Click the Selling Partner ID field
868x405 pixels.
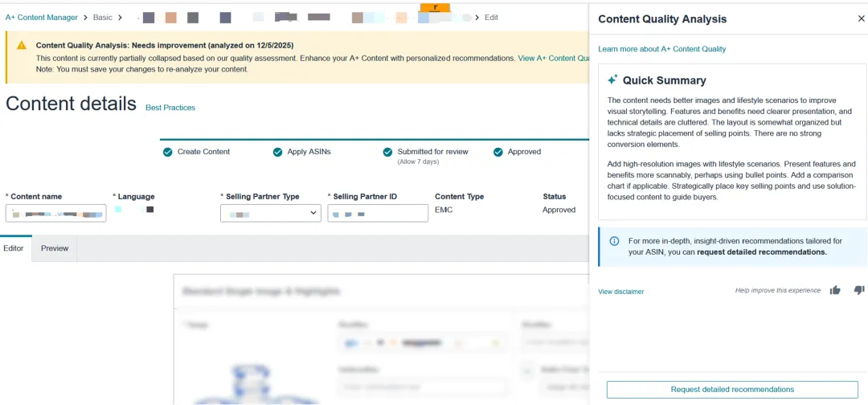pos(377,213)
